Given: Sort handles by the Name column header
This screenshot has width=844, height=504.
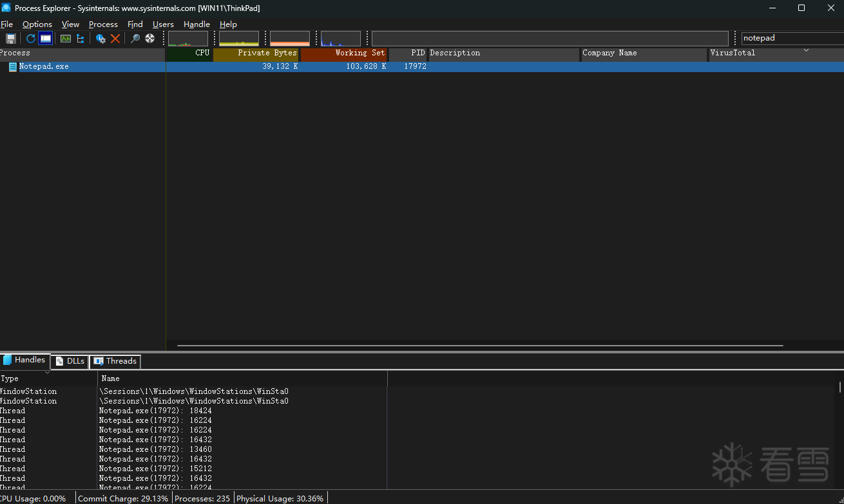Looking at the screenshot, I should (243, 378).
